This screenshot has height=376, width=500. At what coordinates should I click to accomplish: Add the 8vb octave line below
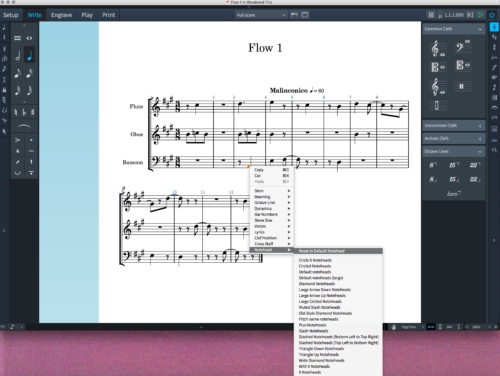[433, 179]
